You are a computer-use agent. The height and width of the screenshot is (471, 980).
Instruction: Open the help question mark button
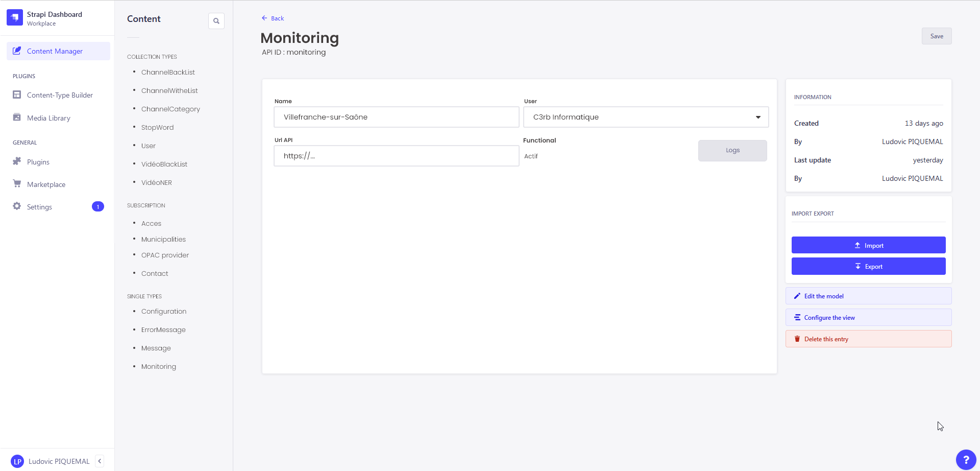click(x=966, y=460)
